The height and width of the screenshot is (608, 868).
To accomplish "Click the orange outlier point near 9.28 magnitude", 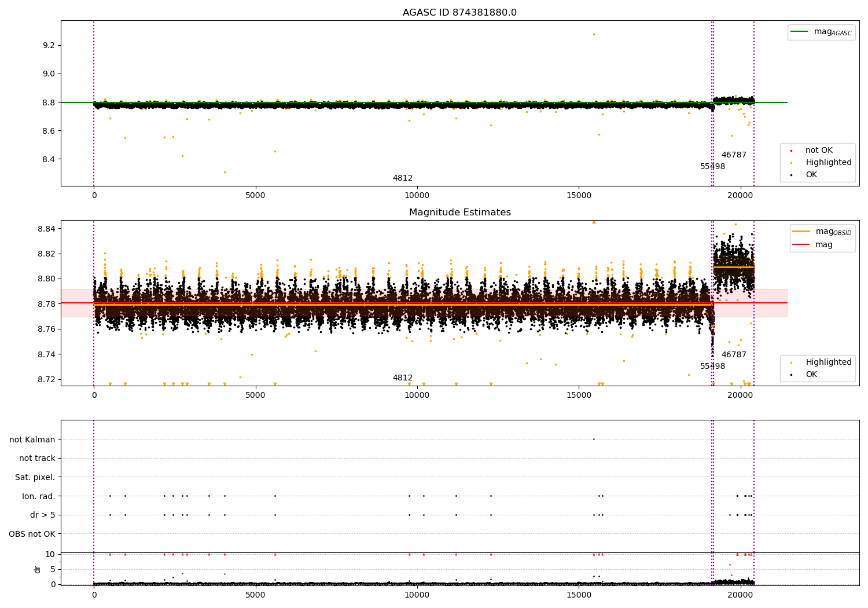I will point(594,34).
